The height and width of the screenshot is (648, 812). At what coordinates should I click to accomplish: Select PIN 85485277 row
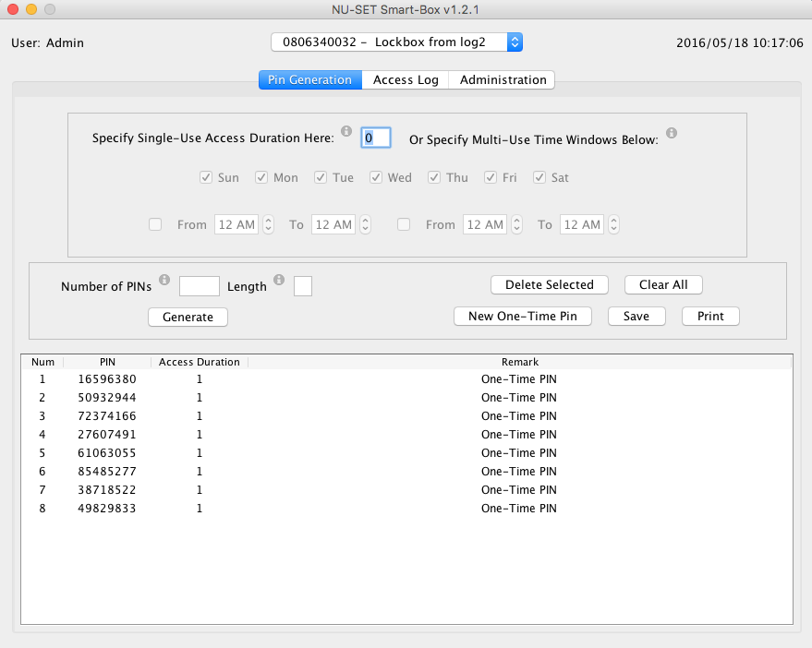406,472
